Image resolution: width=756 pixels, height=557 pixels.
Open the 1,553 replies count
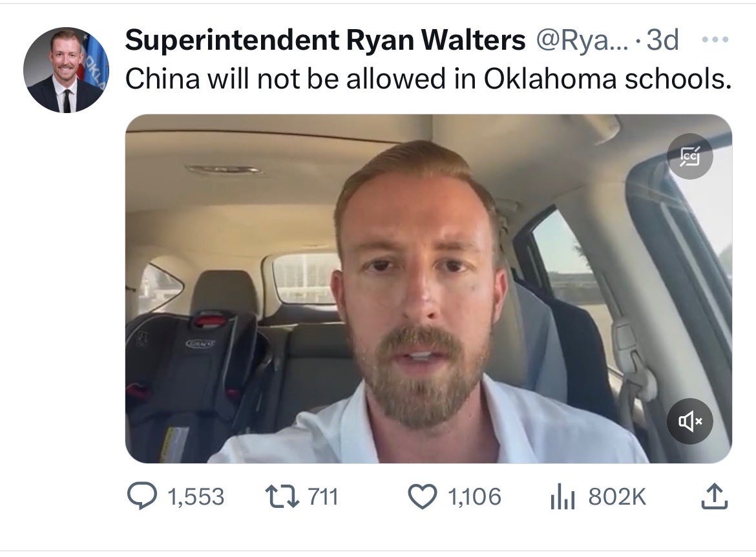[x=196, y=497]
